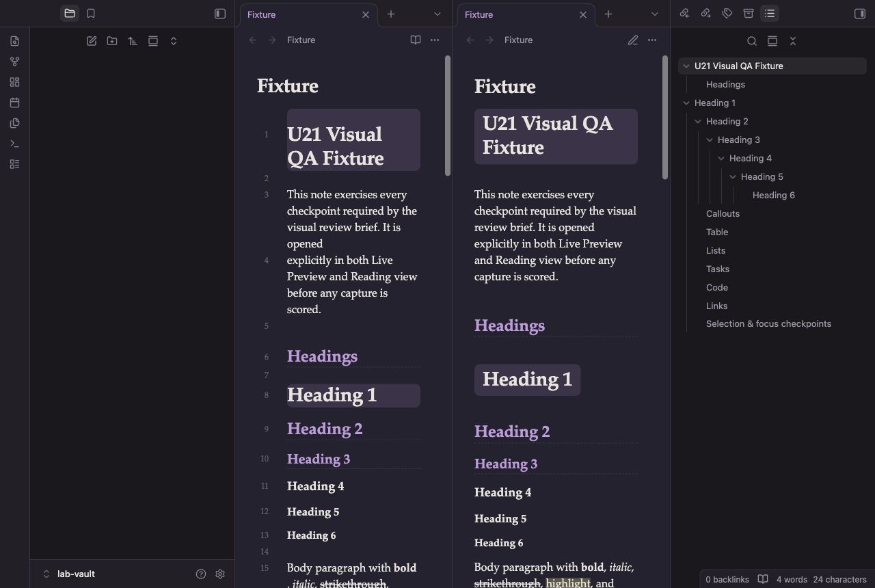This screenshot has height=588, width=875.
Task: Create new canvas from ribbon
Action: coord(15,82)
